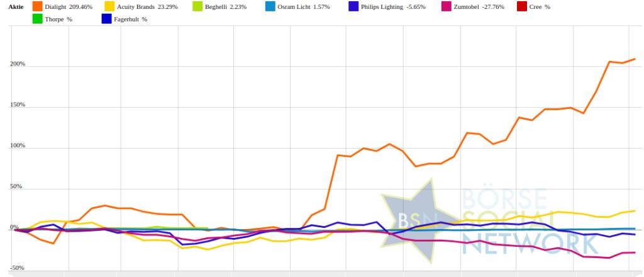Click the Philips Lighting legend color swatch
Screen dimensions: 644x277
pos(353,7)
